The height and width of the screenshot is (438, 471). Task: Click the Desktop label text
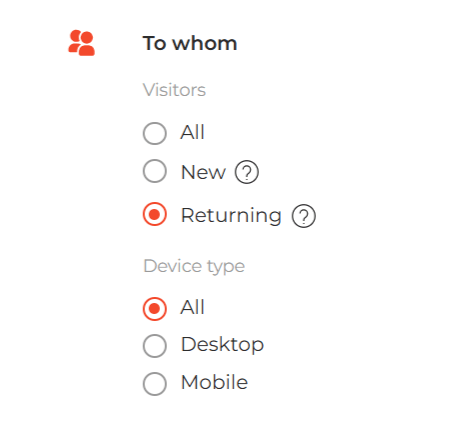click(x=222, y=345)
